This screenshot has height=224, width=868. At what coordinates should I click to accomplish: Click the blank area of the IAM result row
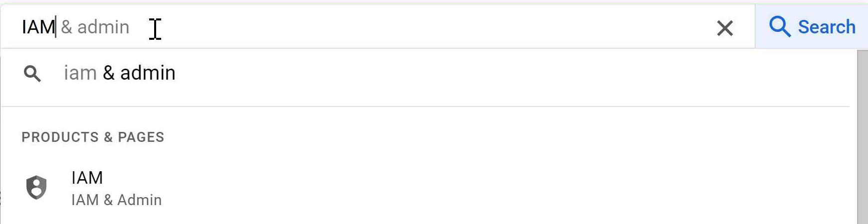[449, 188]
